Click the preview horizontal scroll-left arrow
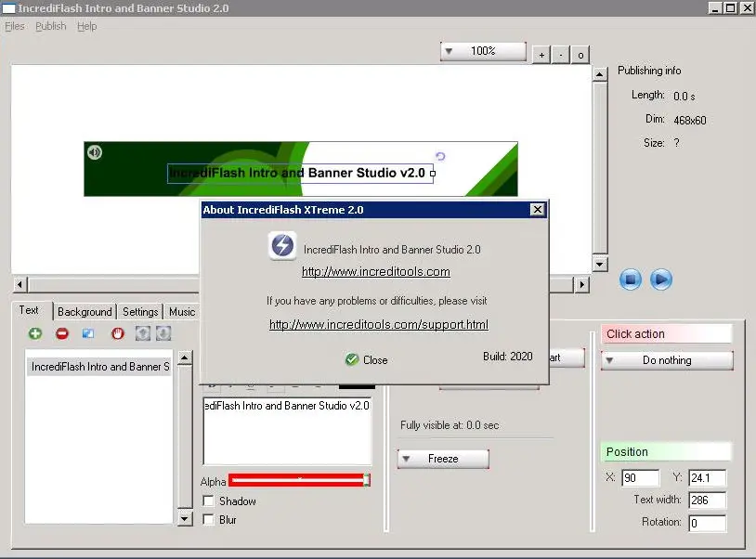The height and width of the screenshot is (559, 756). (x=20, y=285)
